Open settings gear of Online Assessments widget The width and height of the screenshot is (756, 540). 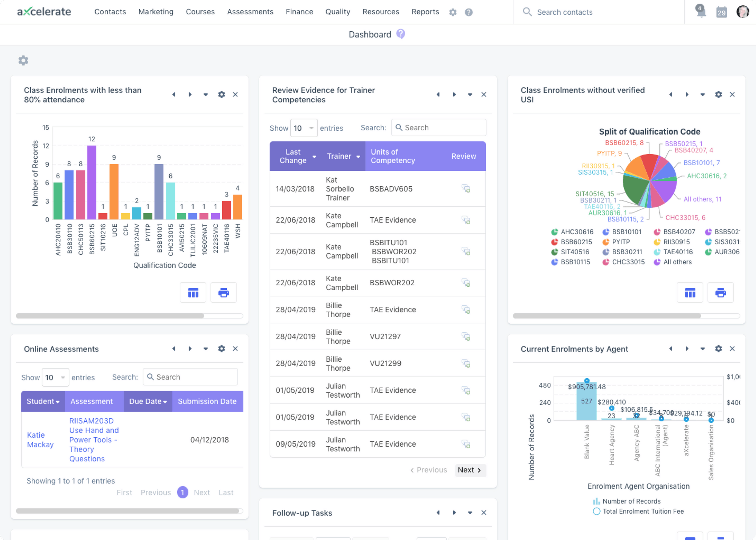coord(222,349)
